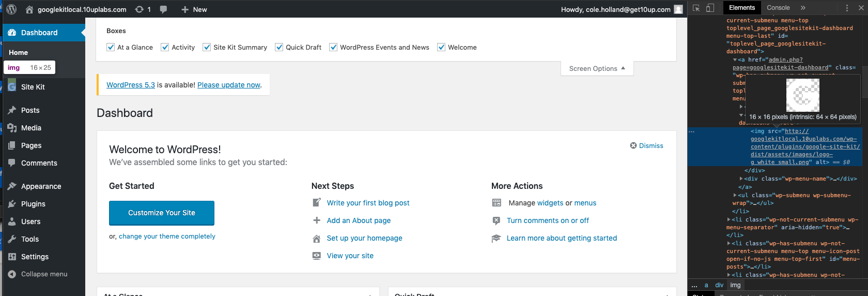This screenshot has height=296, width=868.
Task: Click the Dismiss circle-x icon
Action: [x=633, y=145]
